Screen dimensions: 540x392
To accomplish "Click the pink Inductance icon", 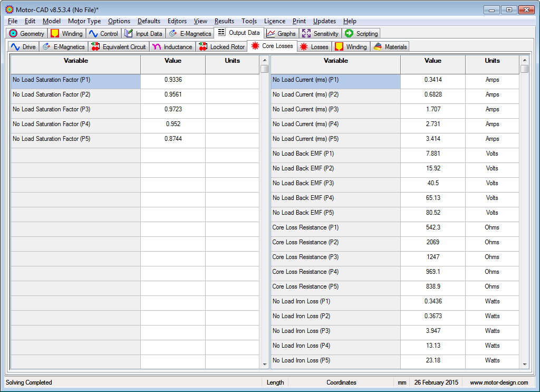I will pos(156,47).
